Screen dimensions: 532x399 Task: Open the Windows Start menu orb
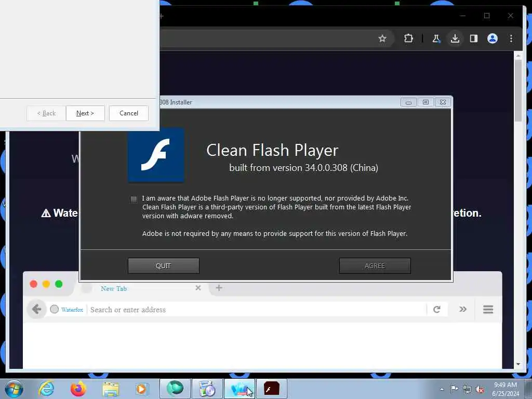tap(14, 389)
